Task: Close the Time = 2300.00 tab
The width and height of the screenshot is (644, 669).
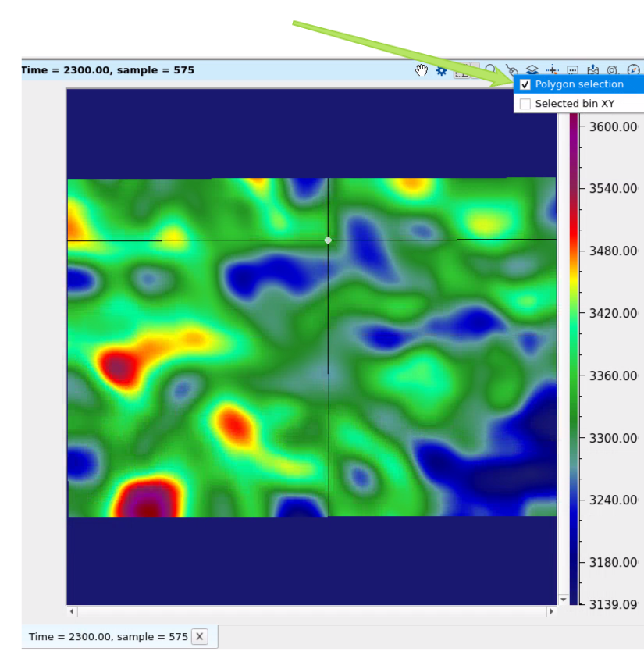Action: (200, 637)
